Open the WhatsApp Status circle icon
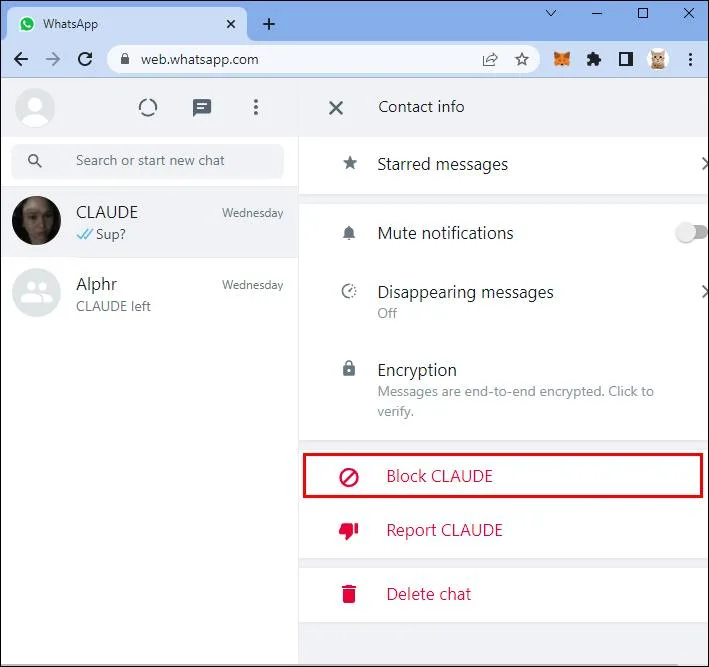 (x=148, y=108)
